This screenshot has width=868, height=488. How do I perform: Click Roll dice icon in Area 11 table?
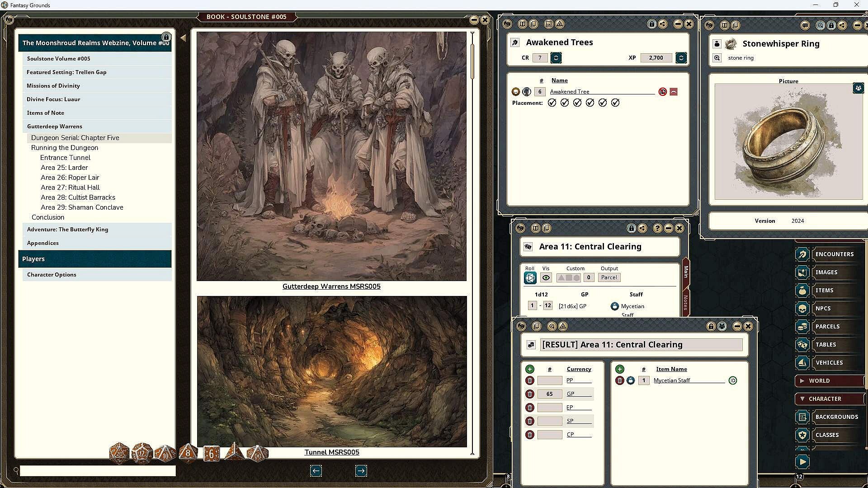click(x=530, y=277)
